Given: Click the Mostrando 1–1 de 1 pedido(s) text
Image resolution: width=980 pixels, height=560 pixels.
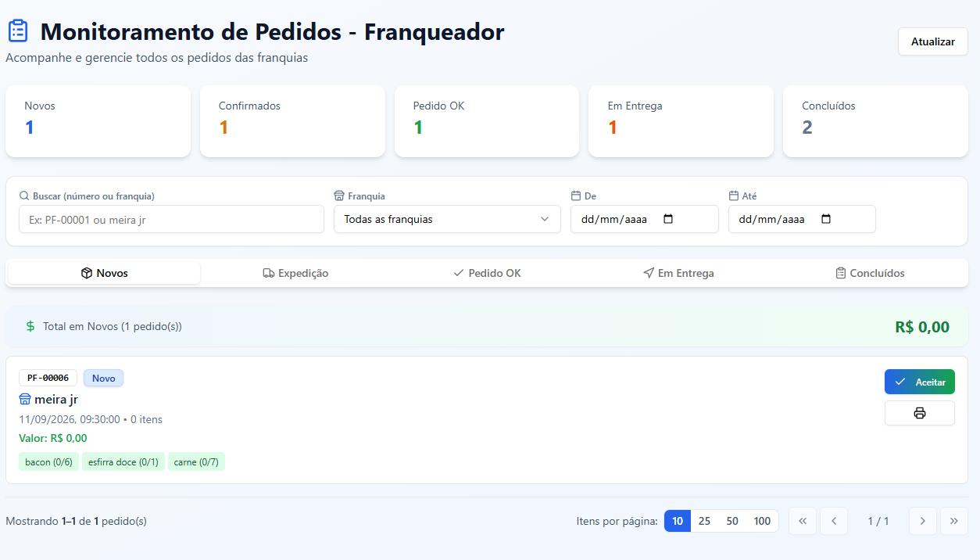Looking at the screenshot, I should click(x=76, y=521).
